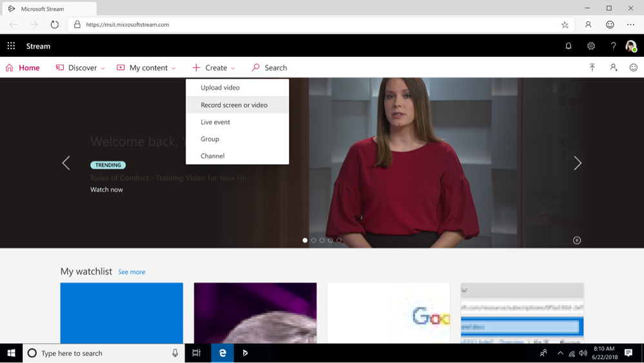Click the People icon in the system tray
The height and width of the screenshot is (363, 644).
543,353
